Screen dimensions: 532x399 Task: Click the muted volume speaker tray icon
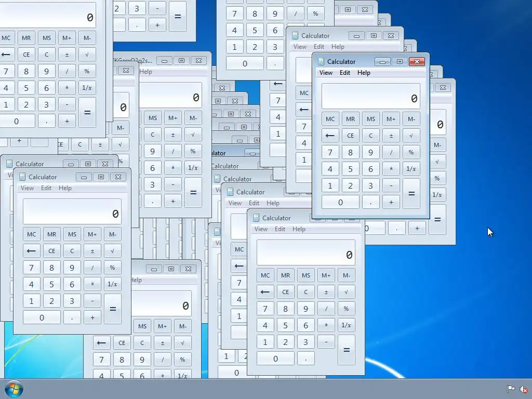tap(523, 390)
